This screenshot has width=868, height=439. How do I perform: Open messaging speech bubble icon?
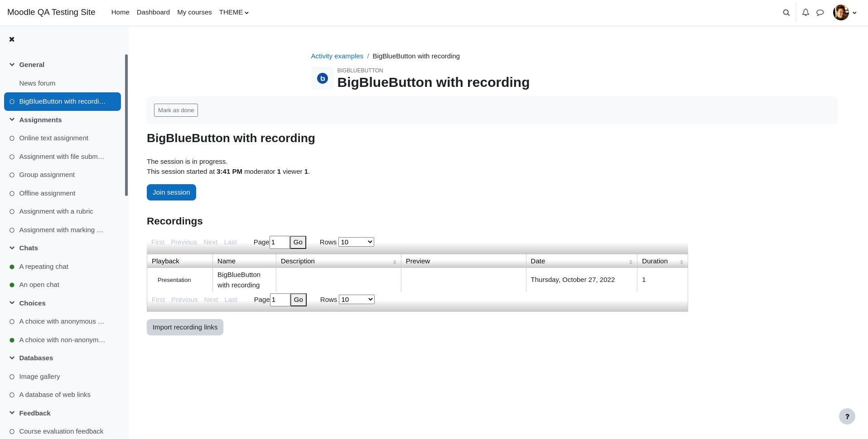820,13
